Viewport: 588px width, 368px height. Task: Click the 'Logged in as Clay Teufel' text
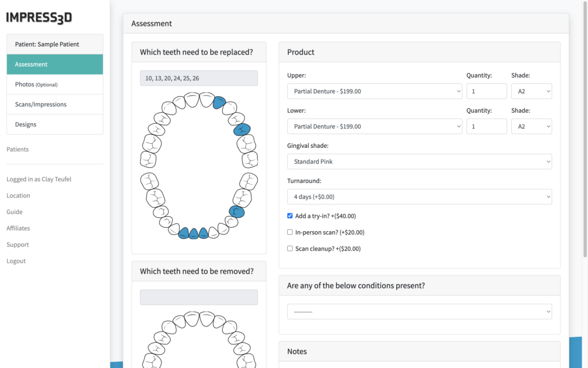pyautogui.click(x=39, y=179)
